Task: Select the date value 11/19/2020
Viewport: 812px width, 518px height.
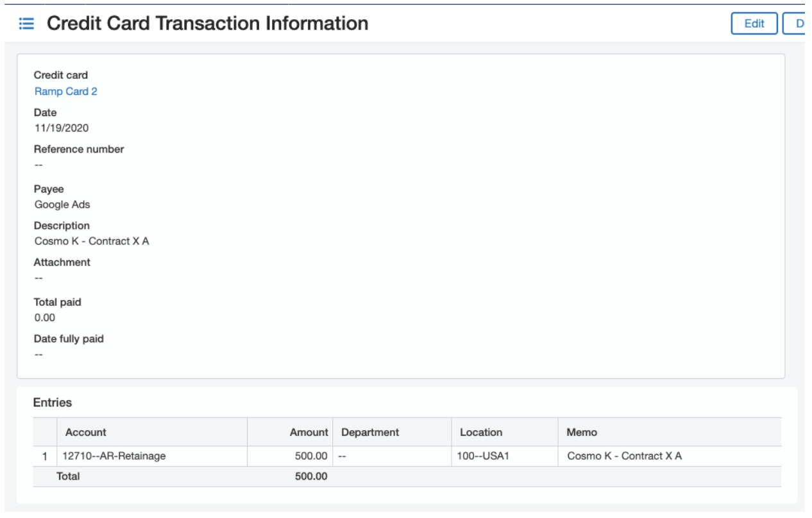Action: 62,128
